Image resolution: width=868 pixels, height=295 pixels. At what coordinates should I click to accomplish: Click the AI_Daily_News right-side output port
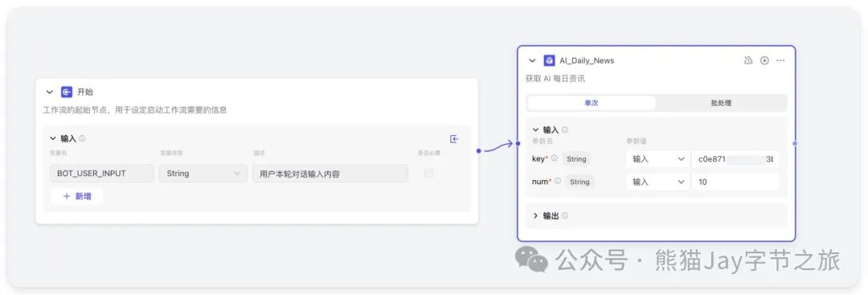point(795,143)
